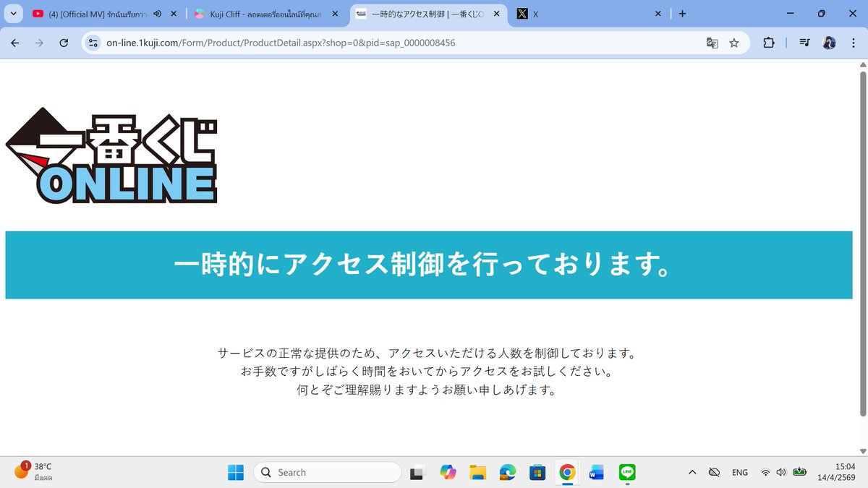Click the taskbar Search box
The image size is (868, 488).
327,472
